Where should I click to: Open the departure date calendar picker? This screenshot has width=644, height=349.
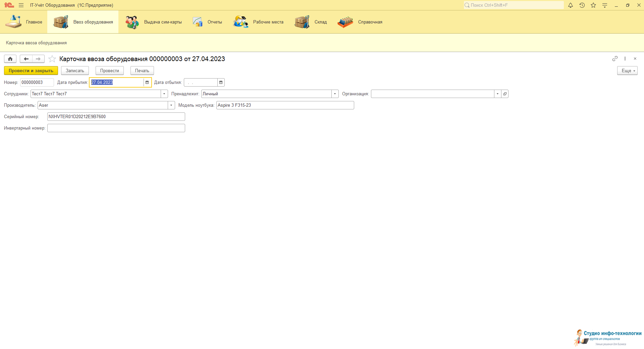[221, 83]
